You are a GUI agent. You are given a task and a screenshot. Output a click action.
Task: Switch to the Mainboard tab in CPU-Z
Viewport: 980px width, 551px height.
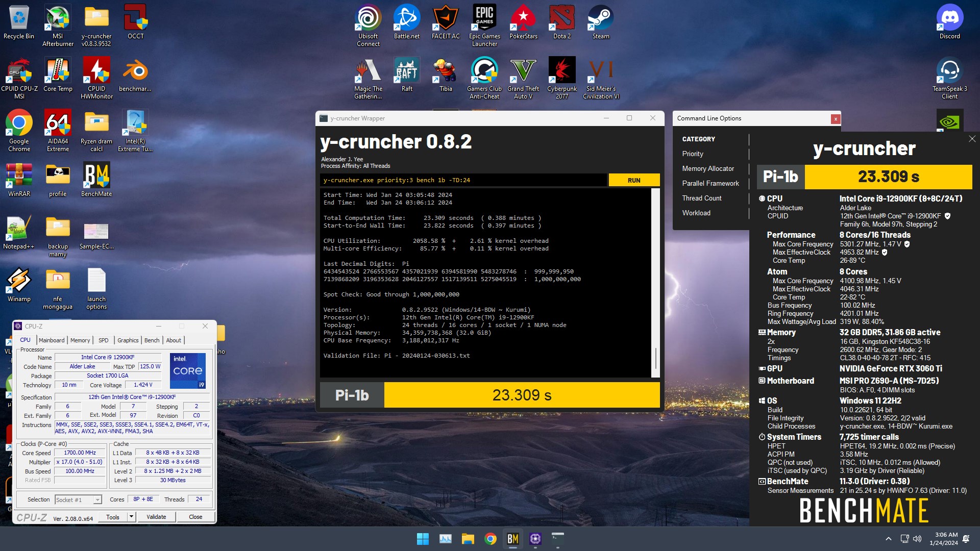click(x=52, y=340)
